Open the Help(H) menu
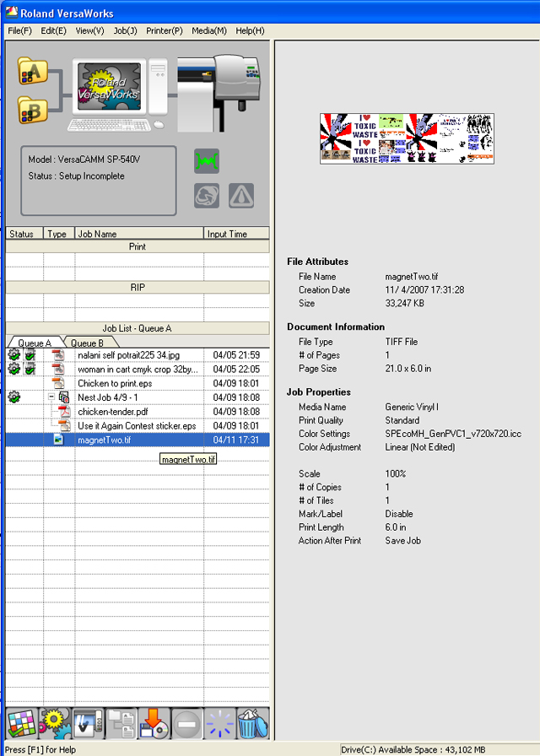 click(x=250, y=31)
